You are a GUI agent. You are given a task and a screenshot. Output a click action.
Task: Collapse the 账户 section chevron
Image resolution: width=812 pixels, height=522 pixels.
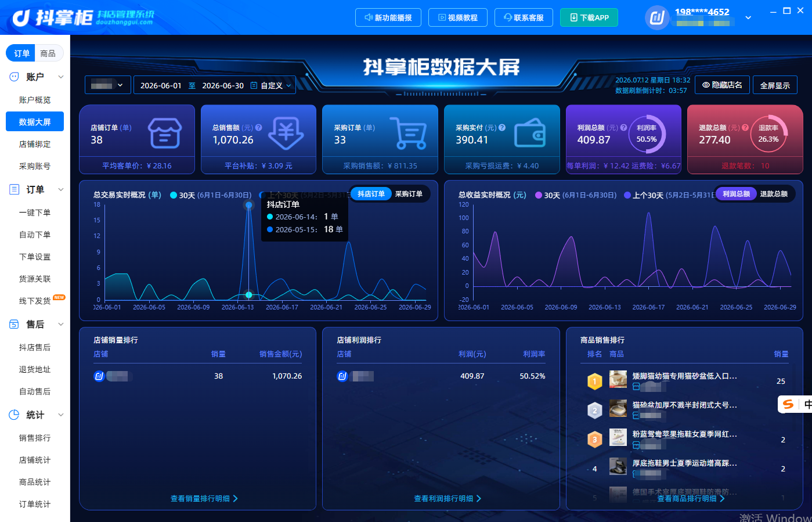(61, 77)
